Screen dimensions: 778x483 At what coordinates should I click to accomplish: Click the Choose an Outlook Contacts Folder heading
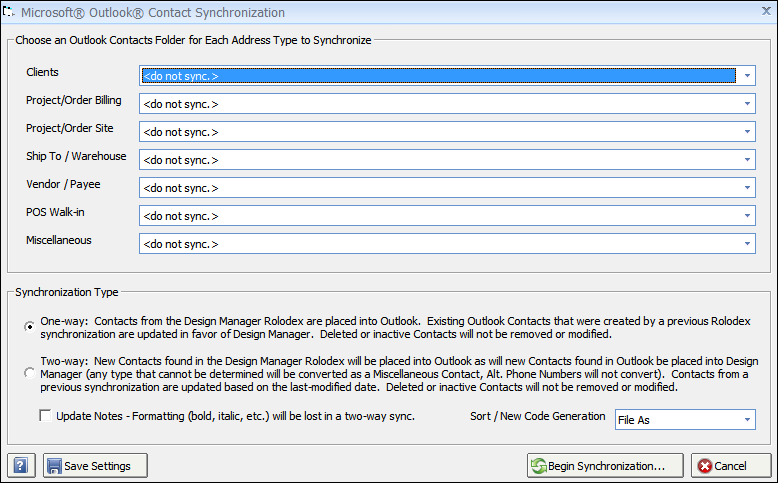pyautogui.click(x=193, y=40)
